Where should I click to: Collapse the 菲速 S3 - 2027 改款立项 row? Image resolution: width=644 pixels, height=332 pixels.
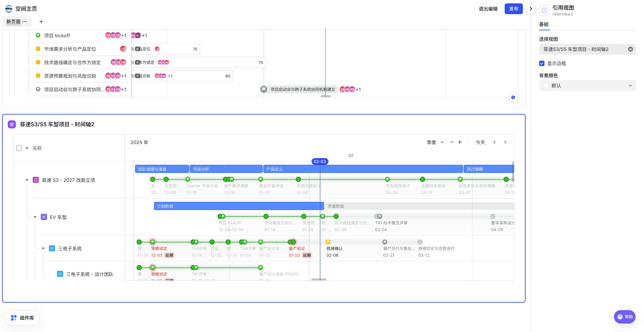(27, 180)
